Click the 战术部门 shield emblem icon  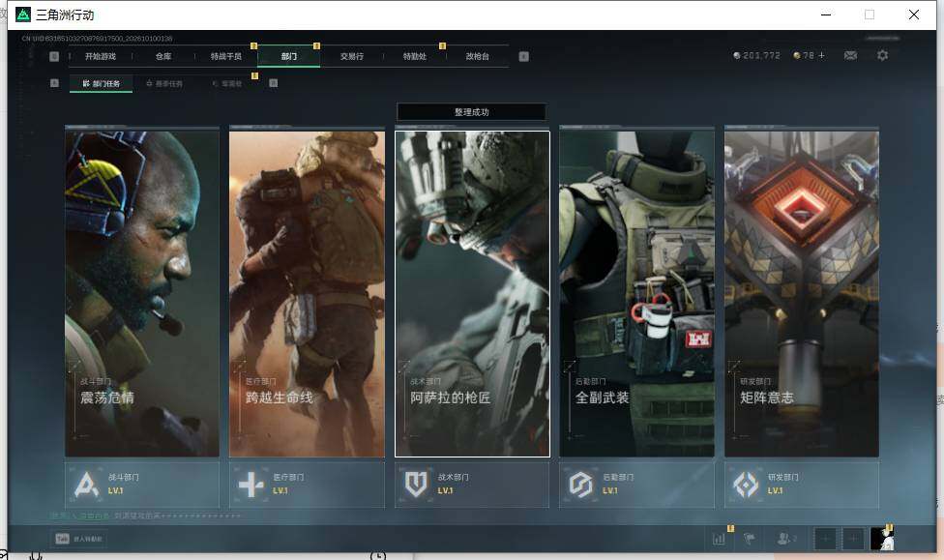click(416, 485)
